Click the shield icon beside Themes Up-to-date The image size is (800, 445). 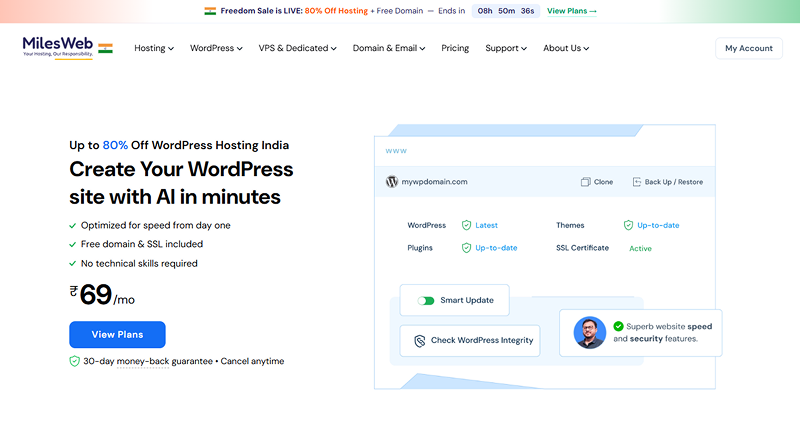628,225
